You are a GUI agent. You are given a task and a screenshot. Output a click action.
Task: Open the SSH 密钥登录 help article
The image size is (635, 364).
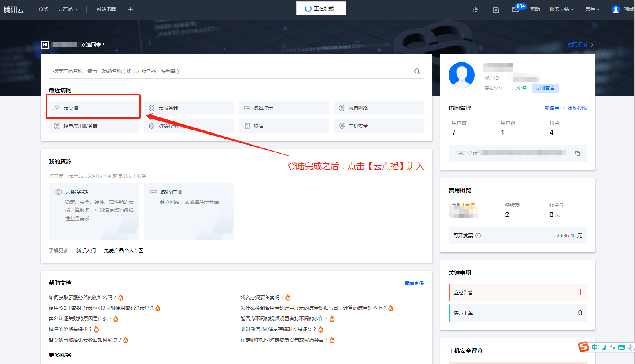pos(101,308)
